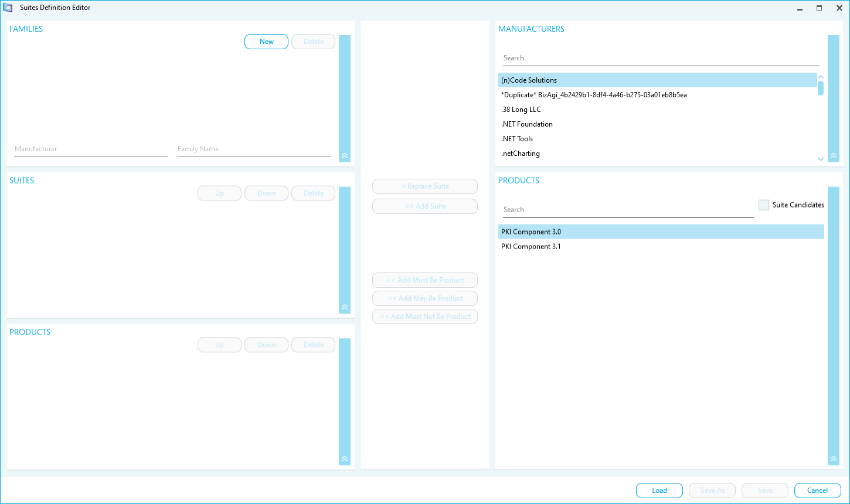Viewport: 850px width, 504px height.
Task: Create a new family with New button
Action: 266,42
